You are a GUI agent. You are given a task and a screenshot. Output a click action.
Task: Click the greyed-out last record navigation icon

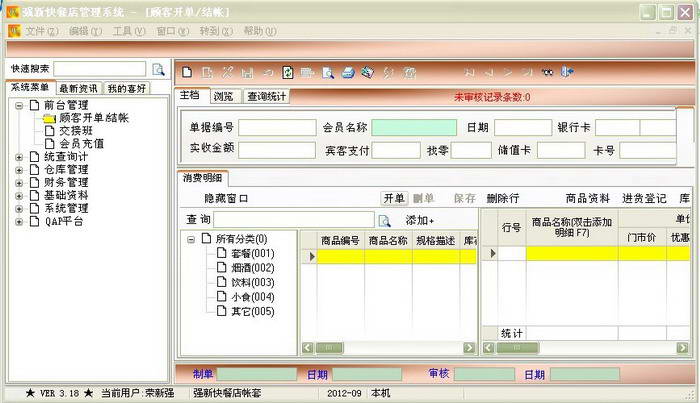coord(528,72)
